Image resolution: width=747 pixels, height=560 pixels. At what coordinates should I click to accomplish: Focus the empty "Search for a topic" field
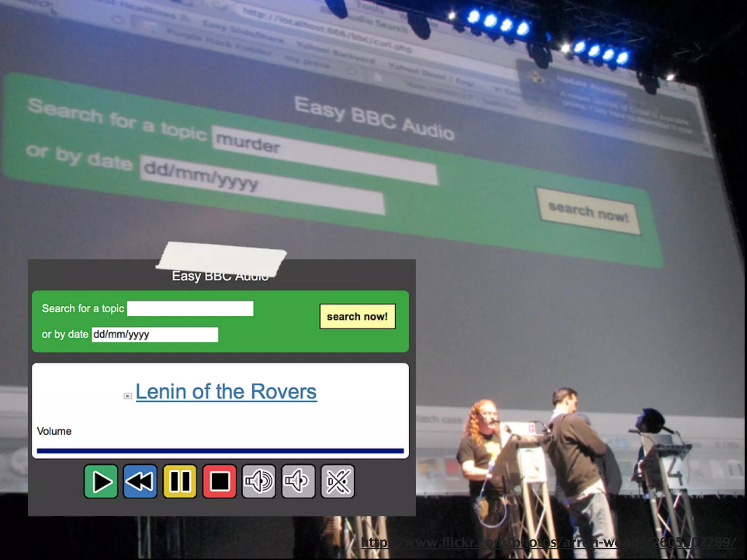pyautogui.click(x=190, y=308)
